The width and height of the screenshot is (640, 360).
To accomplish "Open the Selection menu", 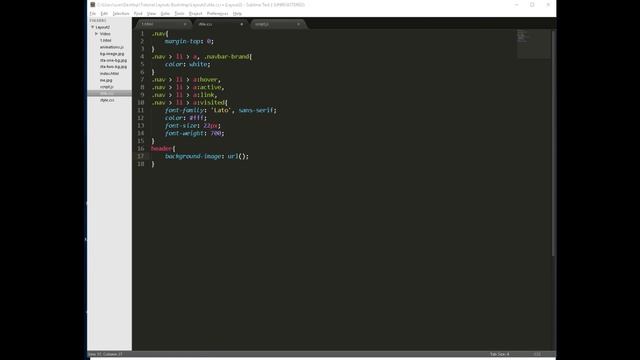I will 121,13.
